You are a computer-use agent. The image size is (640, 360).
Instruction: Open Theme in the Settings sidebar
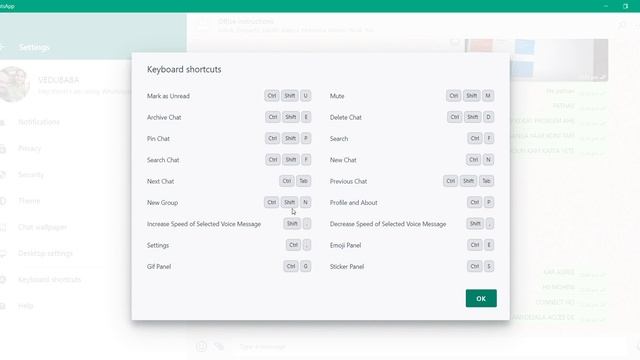[29, 201]
